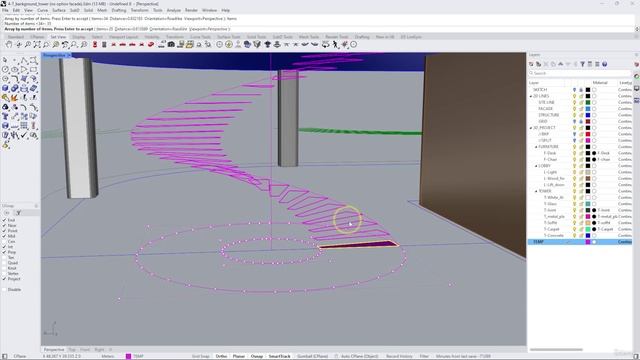The height and width of the screenshot is (360, 640).
Task: Toggle SmartTrack in the status bar
Action: [x=279, y=356]
